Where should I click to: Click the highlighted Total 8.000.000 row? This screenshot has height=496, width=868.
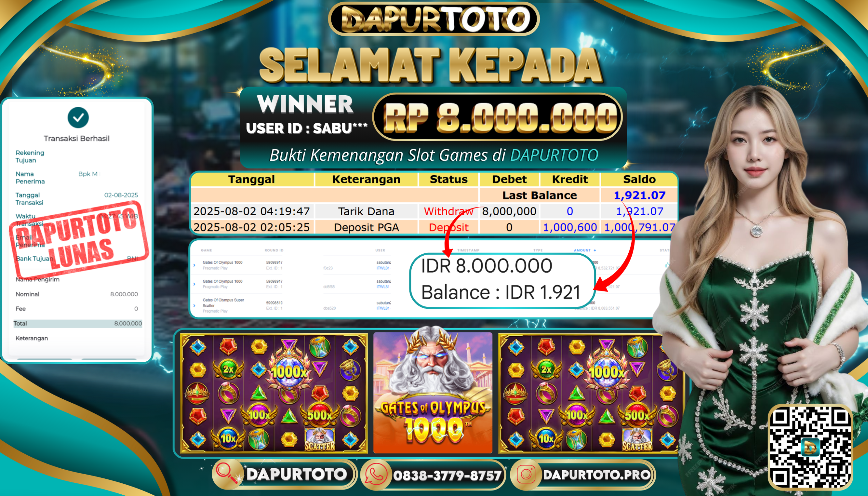pos(78,323)
